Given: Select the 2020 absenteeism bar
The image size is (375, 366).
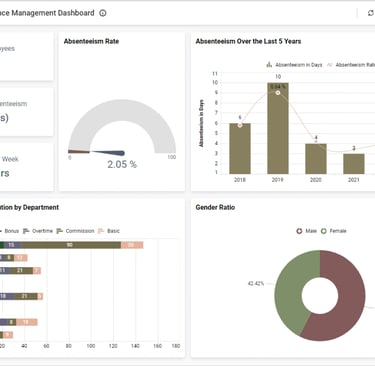Looking at the screenshot, I should click(x=316, y=159).
